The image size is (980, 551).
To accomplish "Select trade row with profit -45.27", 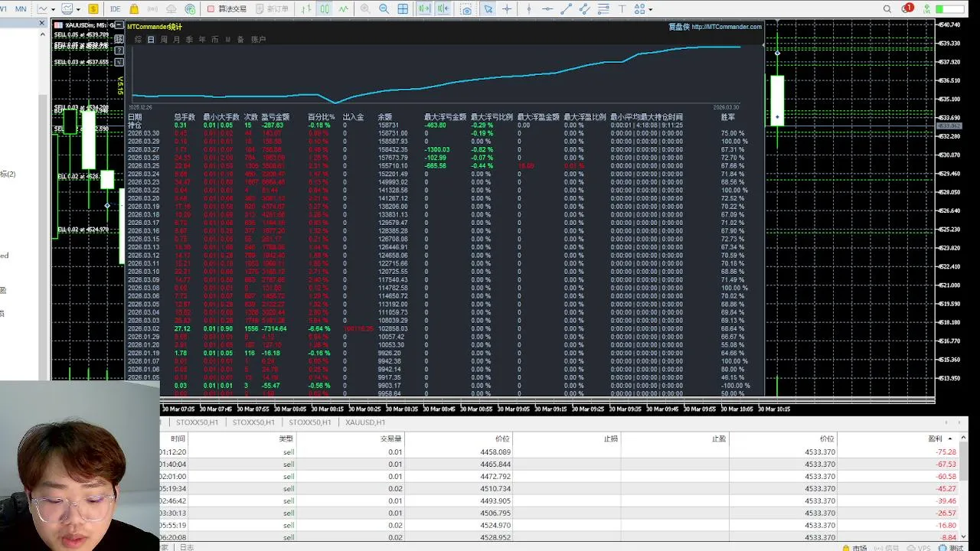I will coord(560,488).
